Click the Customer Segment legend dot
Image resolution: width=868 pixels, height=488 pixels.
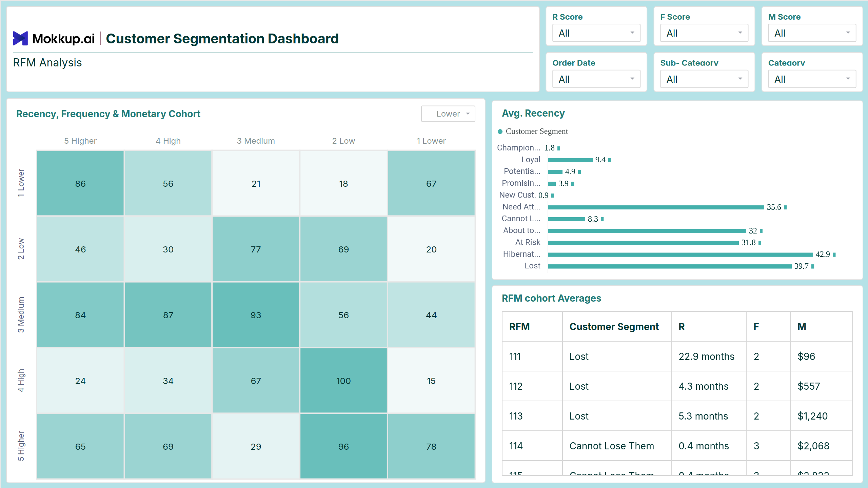pyautogui.click(x=500, y=131)
